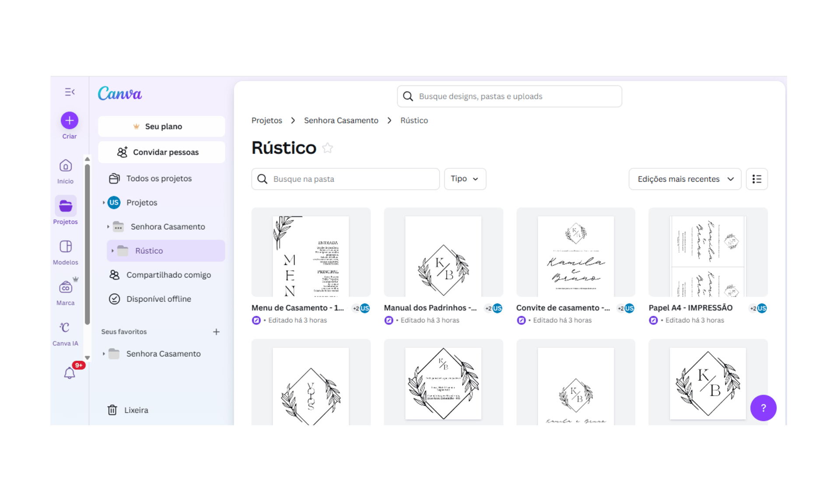Star the Rústico folder as favorite
840x504 pixels.
point(327,148)
